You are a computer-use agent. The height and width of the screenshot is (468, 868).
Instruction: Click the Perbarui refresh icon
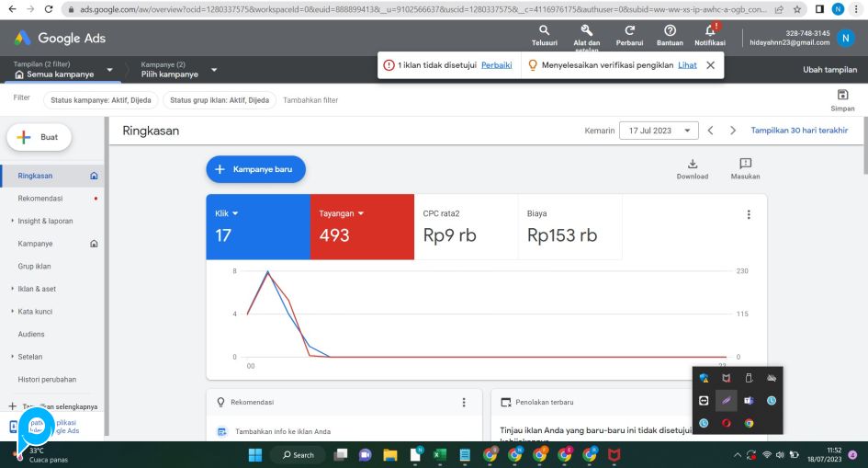coord(629,31)
